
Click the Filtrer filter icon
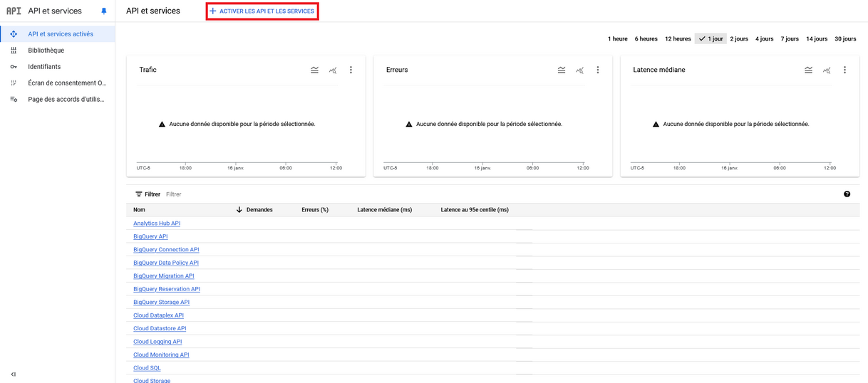tap(139, 194)
